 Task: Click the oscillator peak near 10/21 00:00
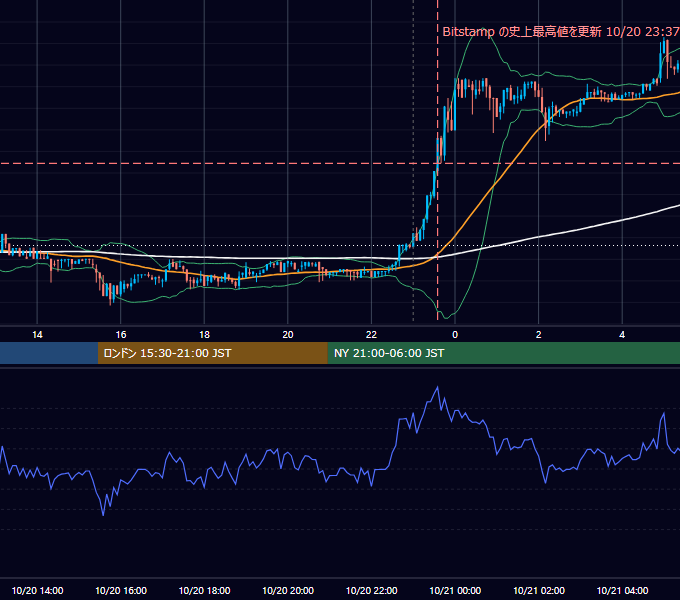[x=437, y=387]
